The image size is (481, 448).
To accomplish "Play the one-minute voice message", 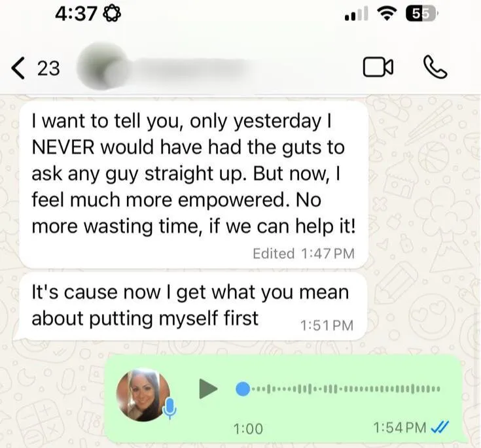I will point(208,389).
